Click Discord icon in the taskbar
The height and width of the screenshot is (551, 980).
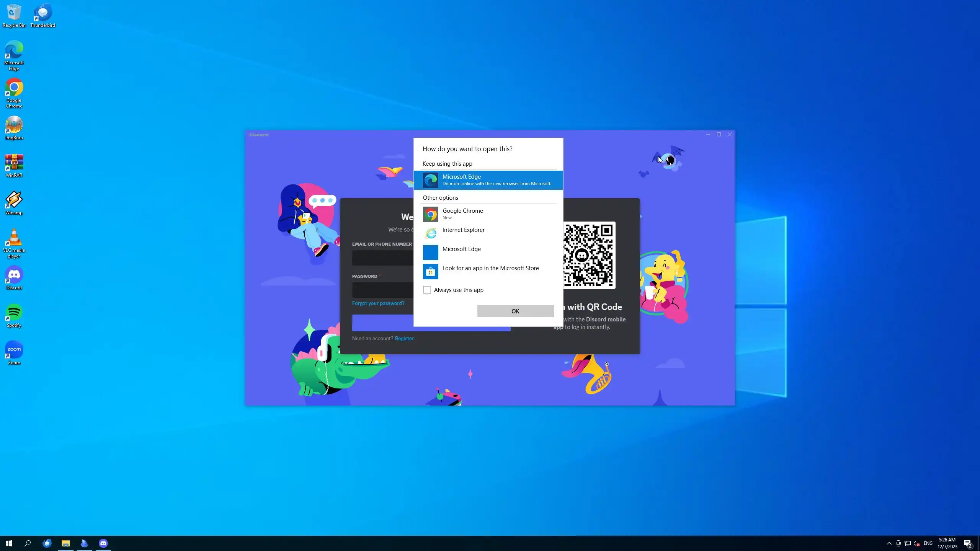(103, 543)
